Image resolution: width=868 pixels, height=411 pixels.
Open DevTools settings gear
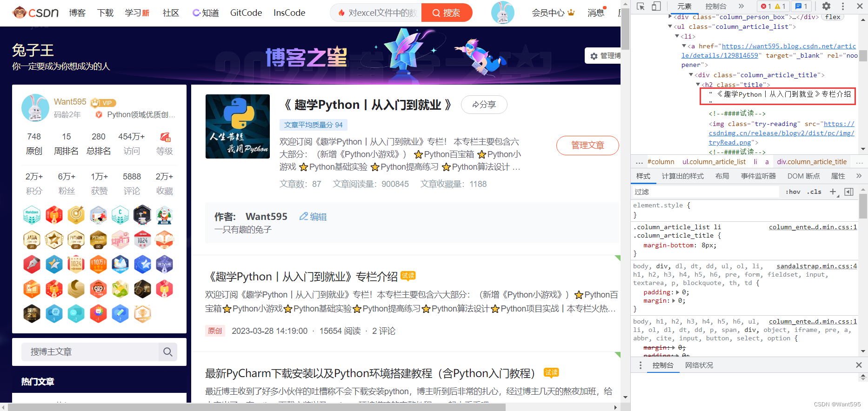tap(826, 6)
